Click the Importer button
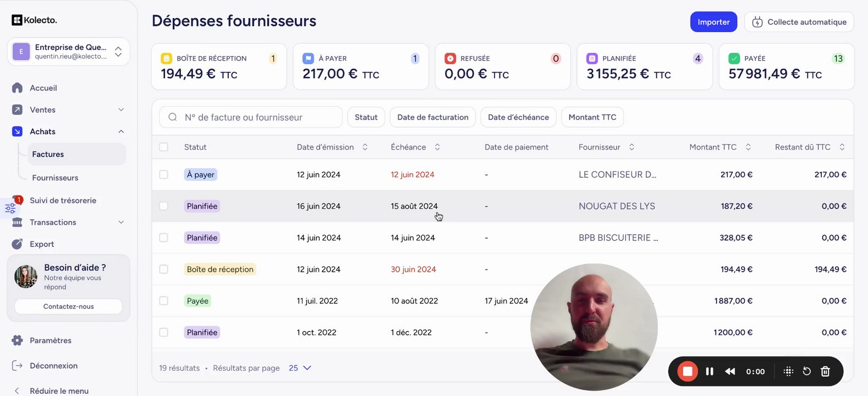The height and width of the screenshot is (396, 868). click(x=713, y=22)
